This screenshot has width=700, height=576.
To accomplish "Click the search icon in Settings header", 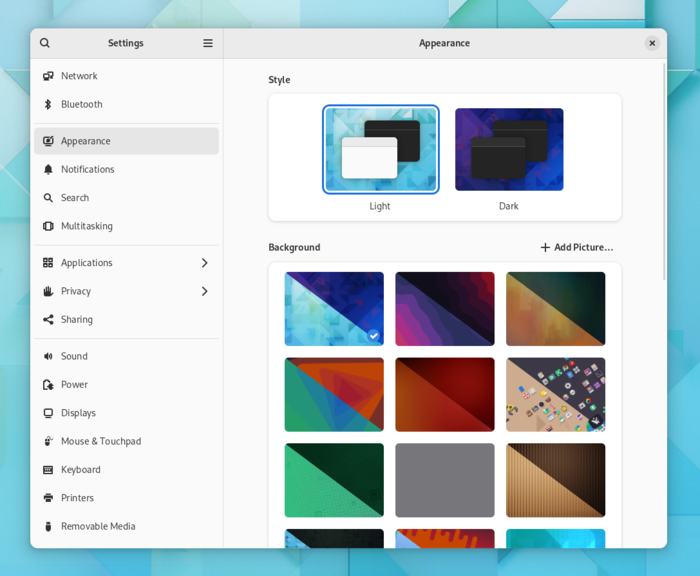I will click(x=45, y=43).
